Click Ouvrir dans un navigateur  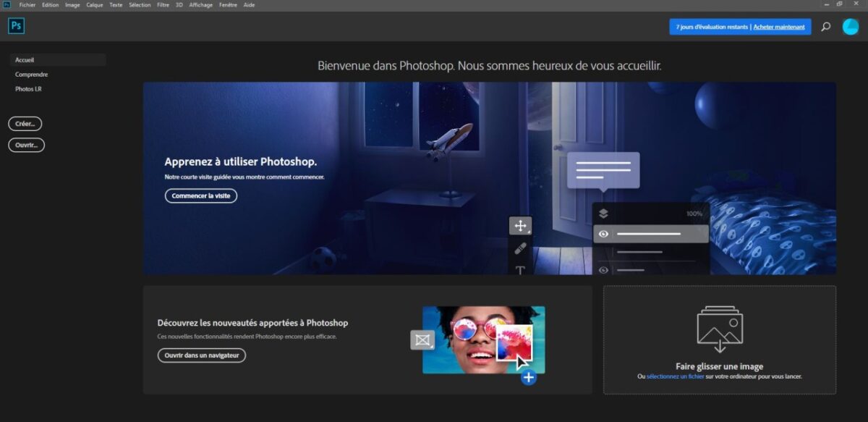[202, 355]
